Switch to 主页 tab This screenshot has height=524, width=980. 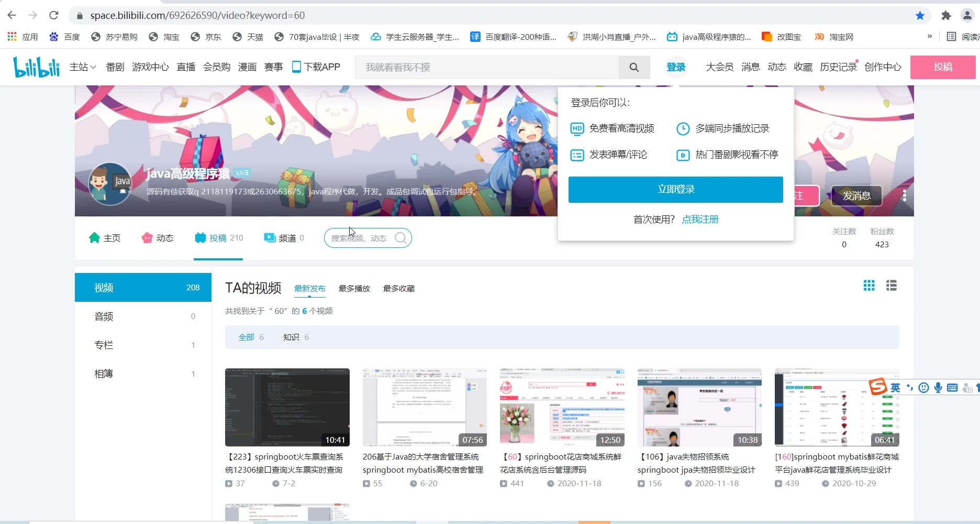point(105,238)
